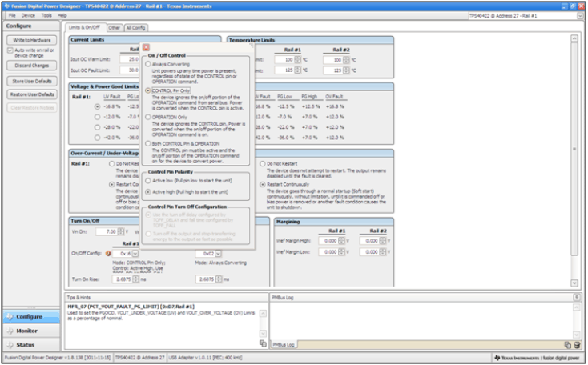The width and height of the screenshot is (588, 365).
Task: Click Restore User Defaults button
Action: pos(32,94)
